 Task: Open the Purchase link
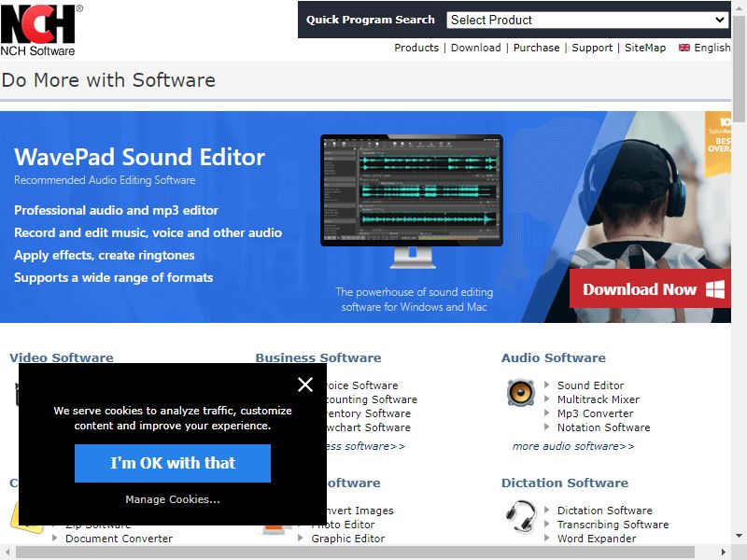coord(536,48)
